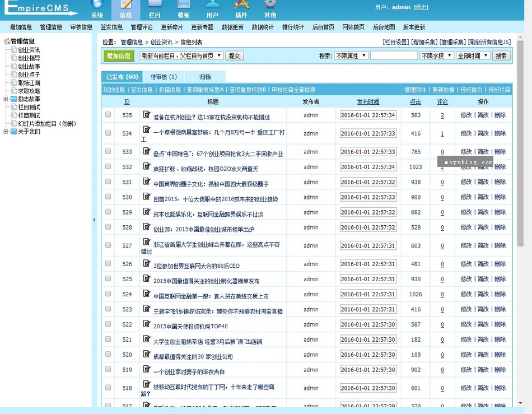Image resolution: width=532 pixels, height=414 pixels.
Task: Expand the 关于我们 tree node
Action: 6,132
